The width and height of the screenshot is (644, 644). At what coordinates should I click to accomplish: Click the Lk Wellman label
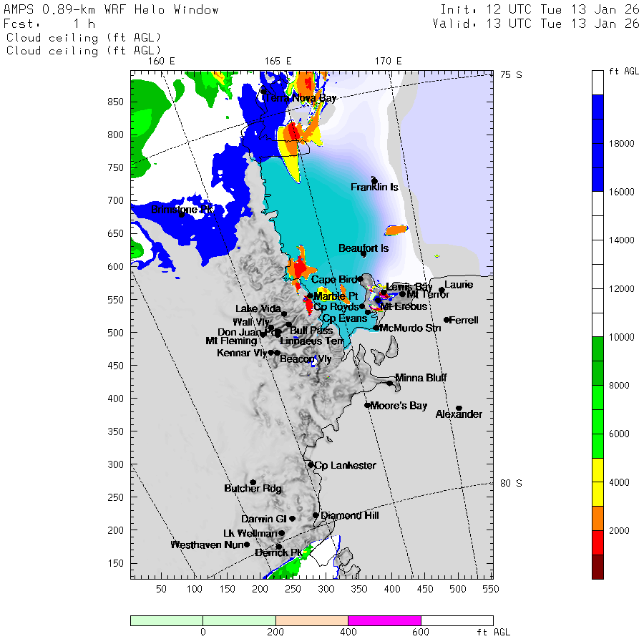point(250,534)
